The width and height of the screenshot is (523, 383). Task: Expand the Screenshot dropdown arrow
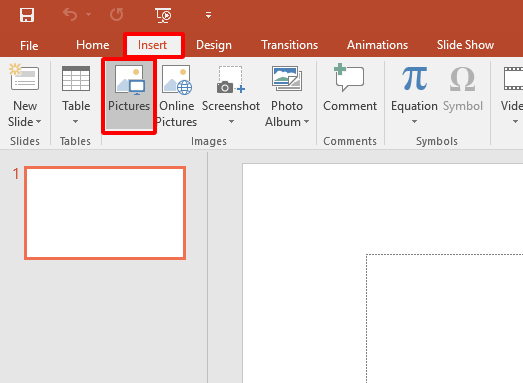coord(231,122)
